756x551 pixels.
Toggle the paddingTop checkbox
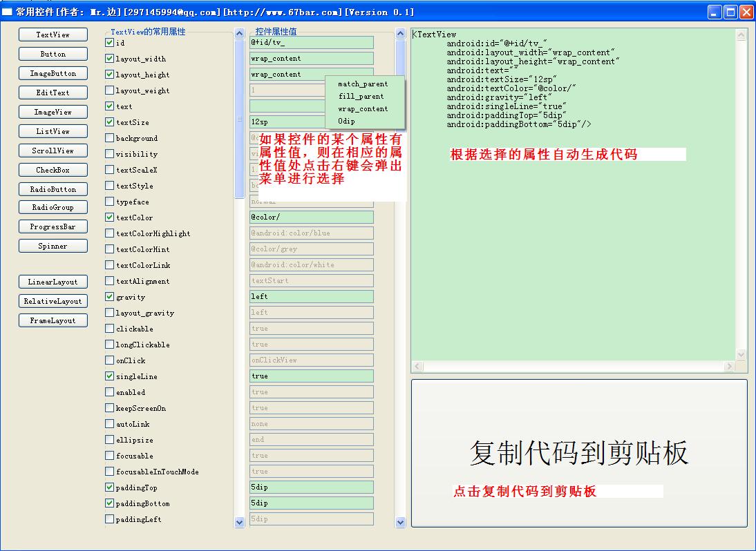(109, 487)
